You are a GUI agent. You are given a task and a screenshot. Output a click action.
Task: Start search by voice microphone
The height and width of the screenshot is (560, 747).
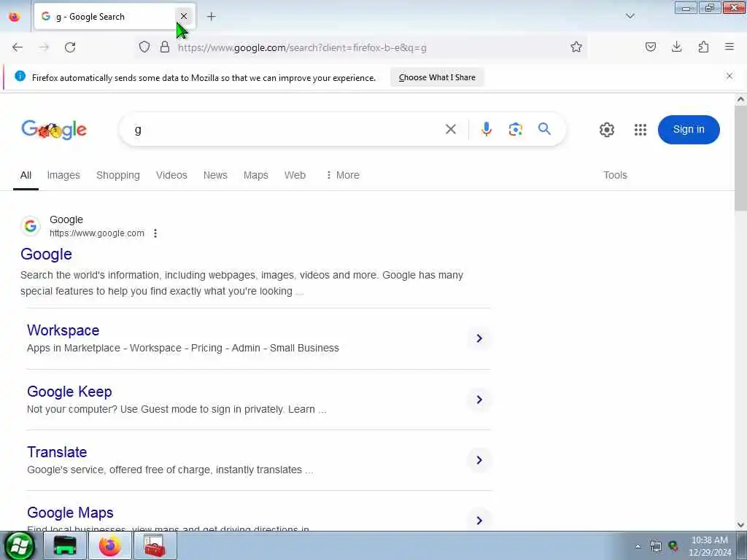[486, 129]
